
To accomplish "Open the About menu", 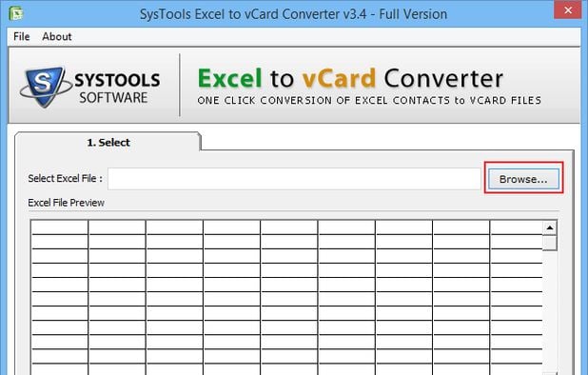I will [x=57, y=36].
